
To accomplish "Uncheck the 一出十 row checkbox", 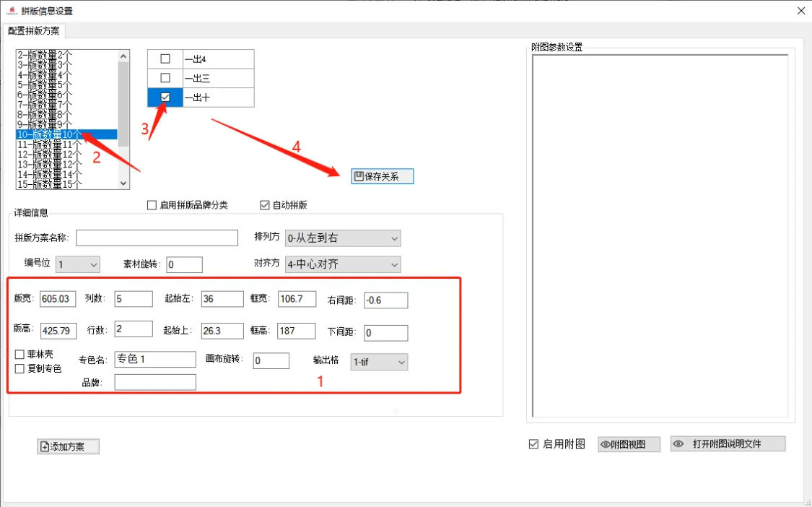I will coord(165,97).
